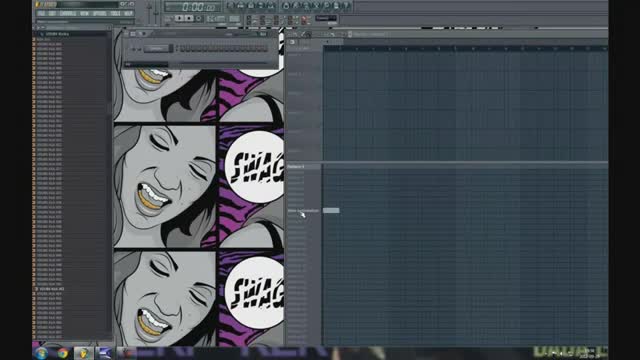Select the pattern clip in the playlist

[x=331, y=211]
